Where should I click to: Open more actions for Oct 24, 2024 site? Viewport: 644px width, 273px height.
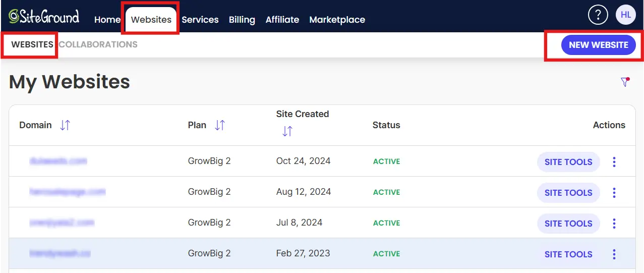point(614,162)
